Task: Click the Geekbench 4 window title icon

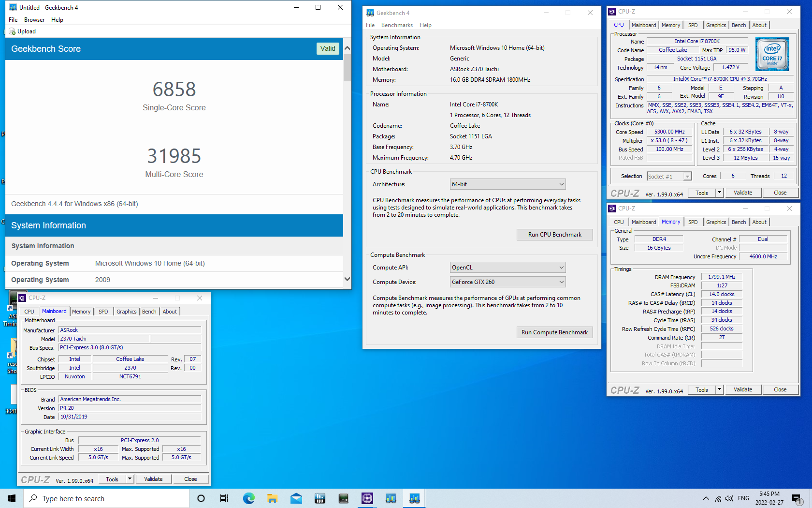Action: (x=370, y=13)
